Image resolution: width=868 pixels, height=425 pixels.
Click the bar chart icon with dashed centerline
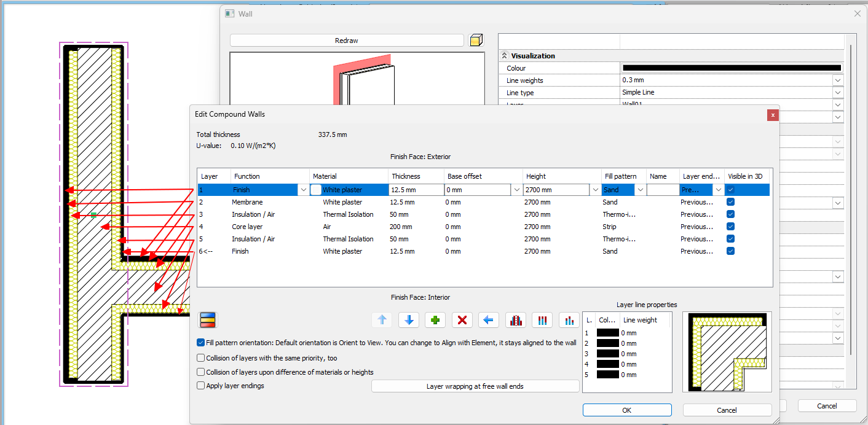(x=516, y=320)
